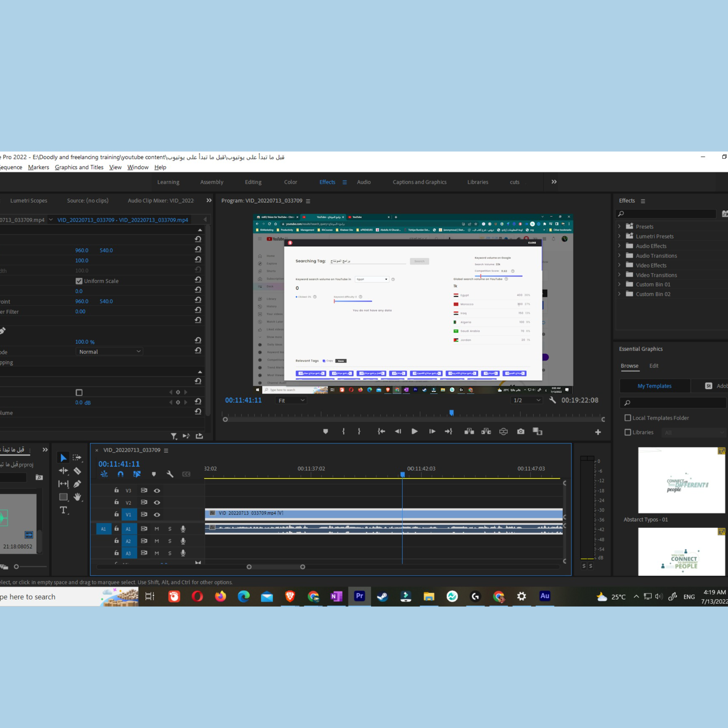Expand Video Effects folder
This screenshot has width=728, height=728.
619,265
